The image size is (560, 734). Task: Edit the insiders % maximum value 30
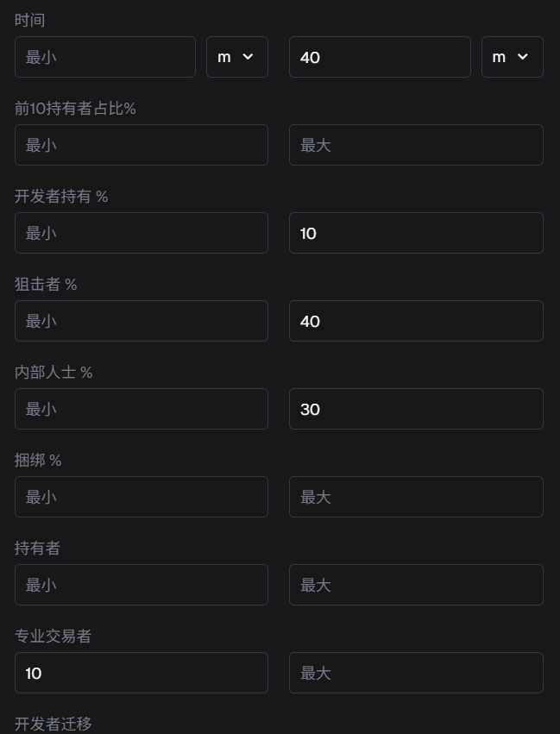click(x=416, y=409)
